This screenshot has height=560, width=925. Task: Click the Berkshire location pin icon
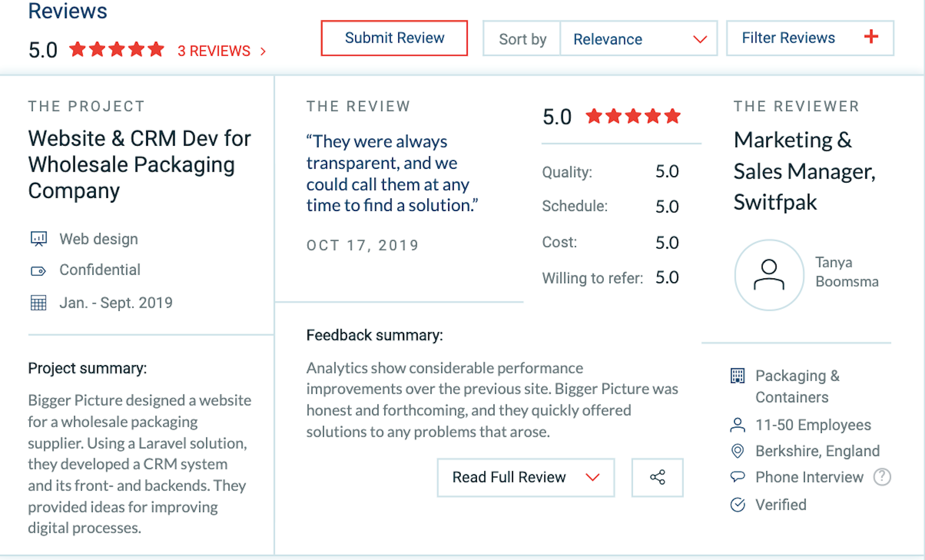738,451
